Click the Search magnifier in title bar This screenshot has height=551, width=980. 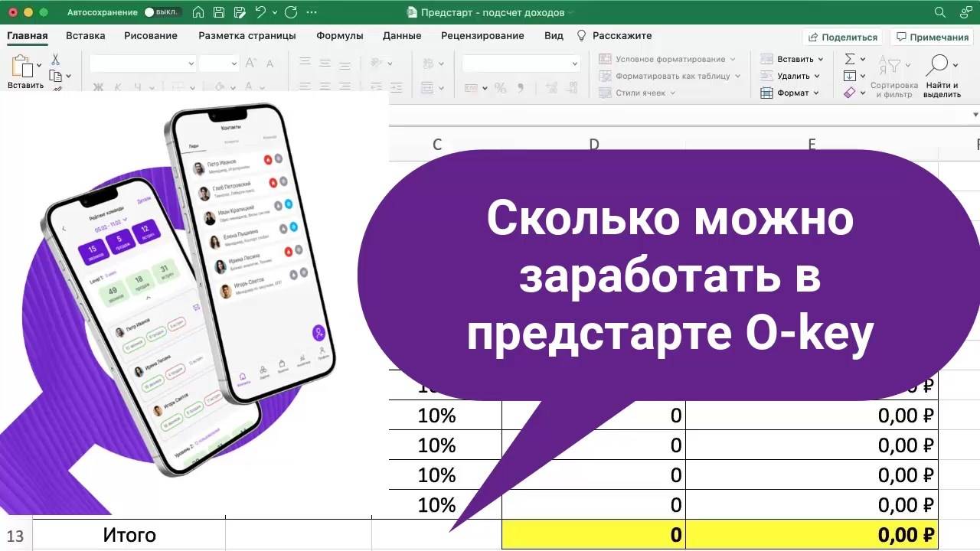940,12
